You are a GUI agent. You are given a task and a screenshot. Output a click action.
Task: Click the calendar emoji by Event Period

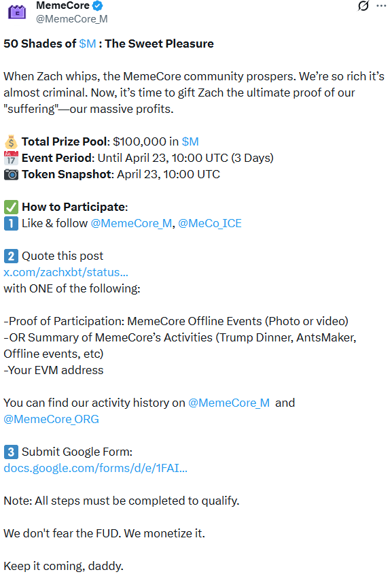[12, 158]
